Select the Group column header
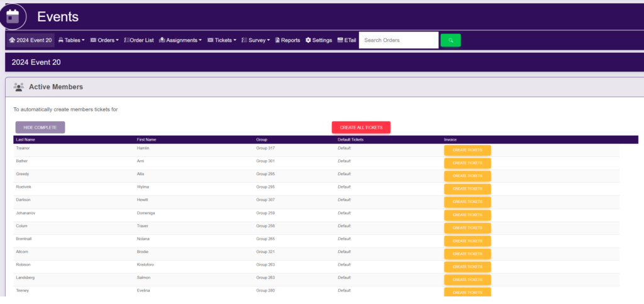Viewport: 644px width, 304px height. (x=262, y=139)
